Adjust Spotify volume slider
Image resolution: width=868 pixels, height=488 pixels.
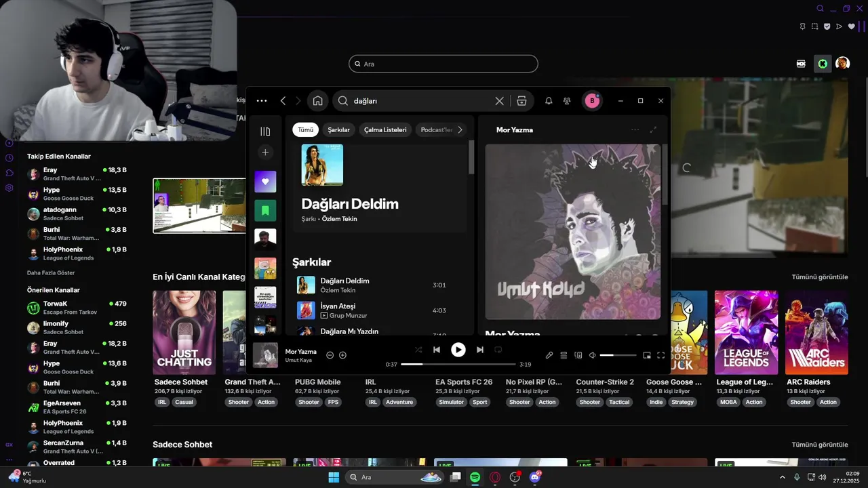pos(618,355)
